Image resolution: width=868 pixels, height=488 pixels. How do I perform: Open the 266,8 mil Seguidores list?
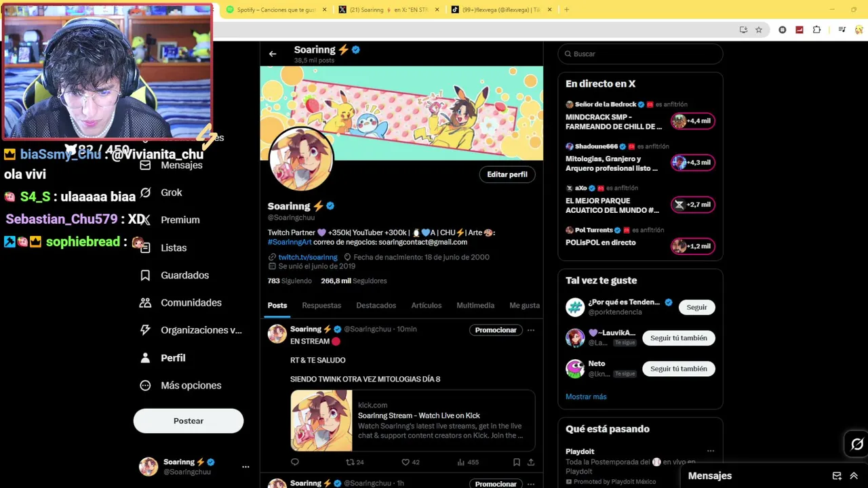tap(353, 281)
